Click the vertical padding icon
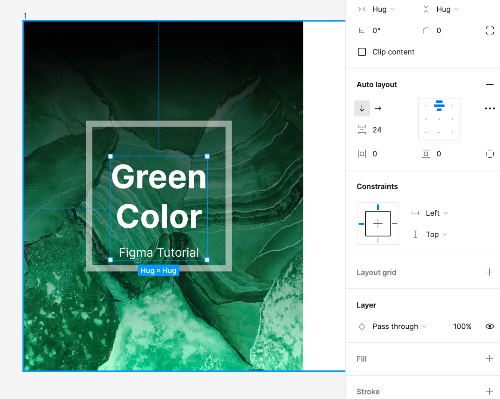The width and height of the screenshot is (500, 399). click(x=426, y=154)
